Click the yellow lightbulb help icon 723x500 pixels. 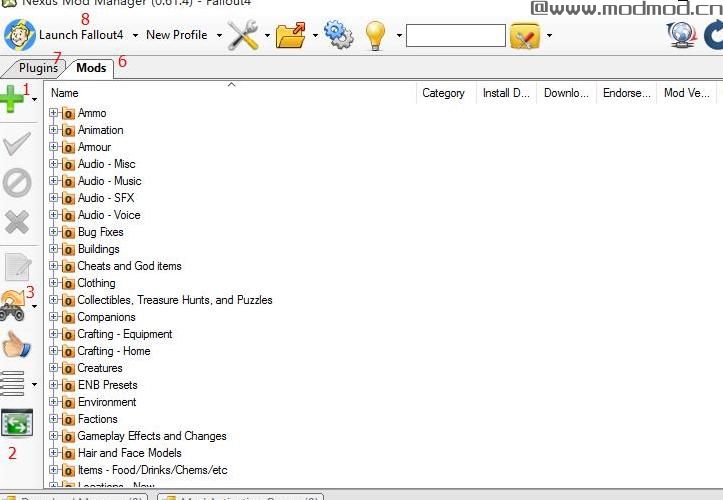[376, 35]
